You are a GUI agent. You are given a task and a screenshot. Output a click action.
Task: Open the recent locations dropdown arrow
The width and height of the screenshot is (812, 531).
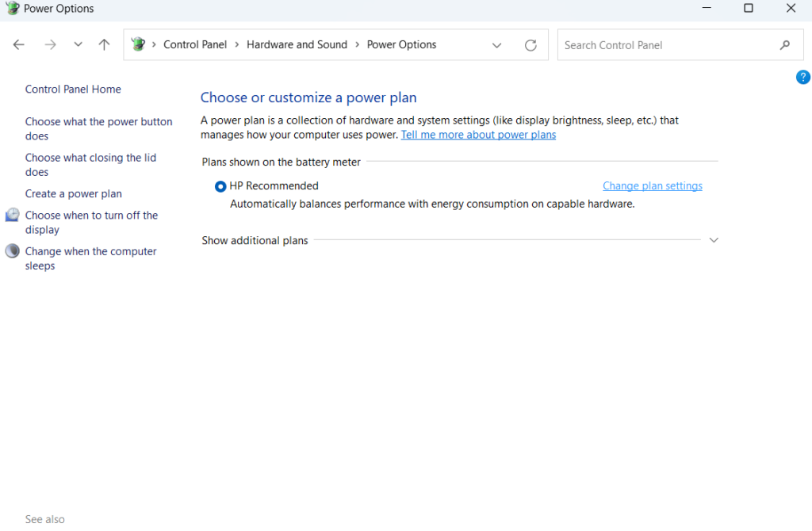pyautogui.click(x=78, y=45)
